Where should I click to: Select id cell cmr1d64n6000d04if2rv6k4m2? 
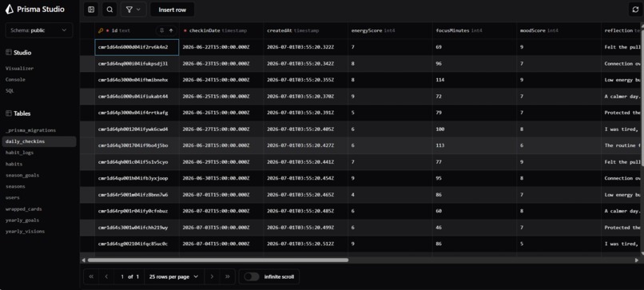[137, 47]
